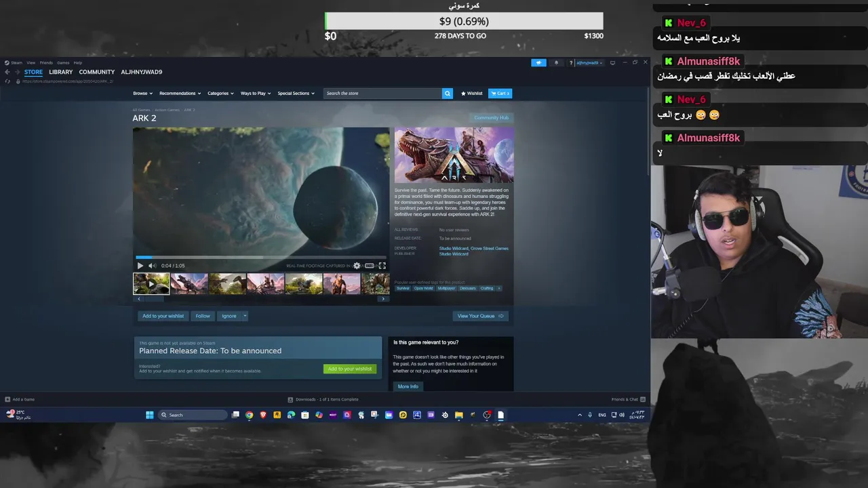The height and width of the screenshot is (488, 868).
Task: Reload the Steam store page
Action: [x=8, y=81]
